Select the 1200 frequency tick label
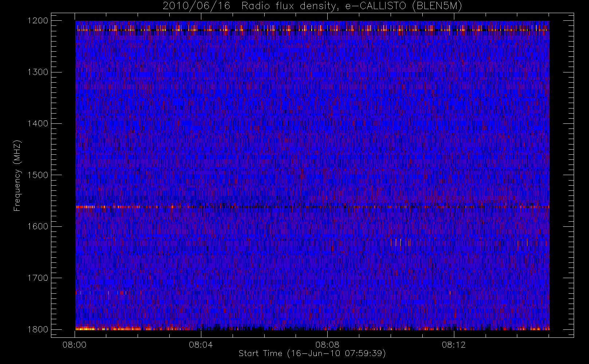This screenshot has height=364, width=589. 38,21
